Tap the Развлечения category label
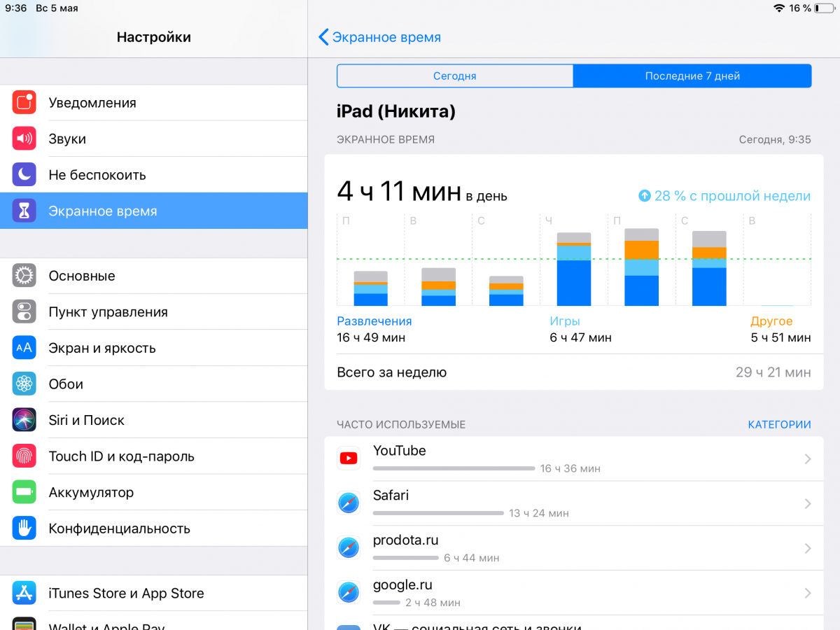The width and height of the screenshot is (840, 630). (374, 321)
